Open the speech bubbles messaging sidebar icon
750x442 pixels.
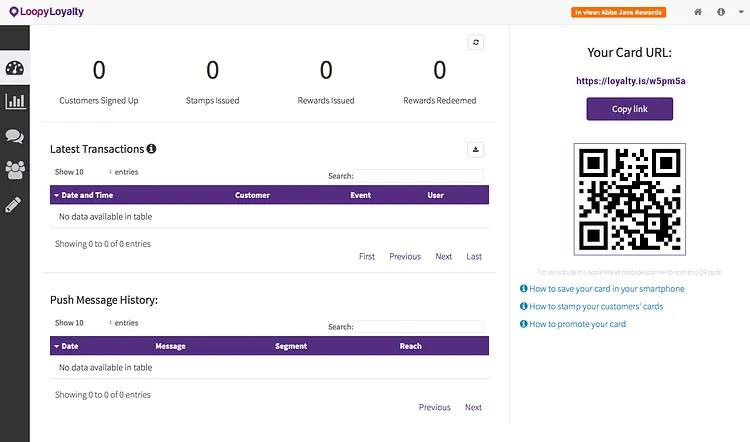click(x=14, y=136)
